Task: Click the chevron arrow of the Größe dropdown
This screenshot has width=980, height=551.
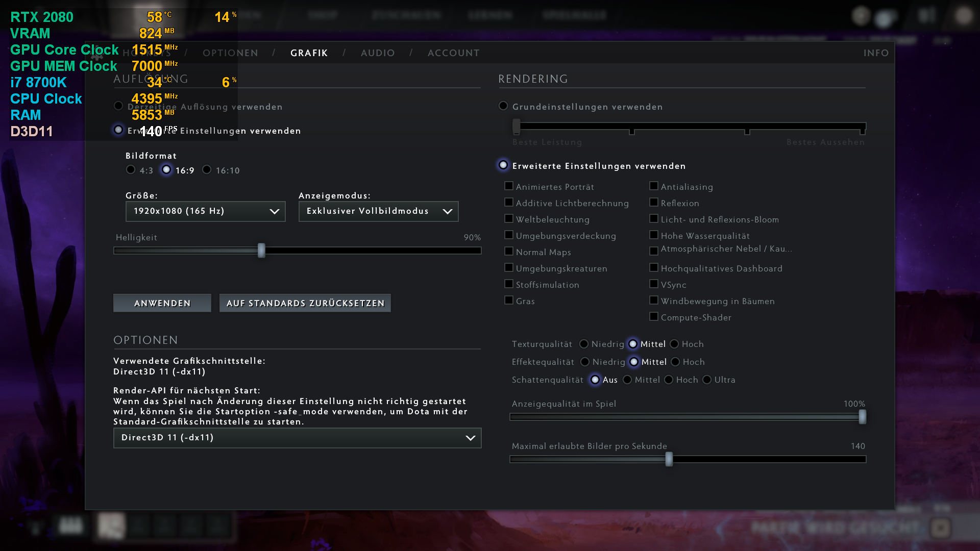Action: tap(274, 211)
